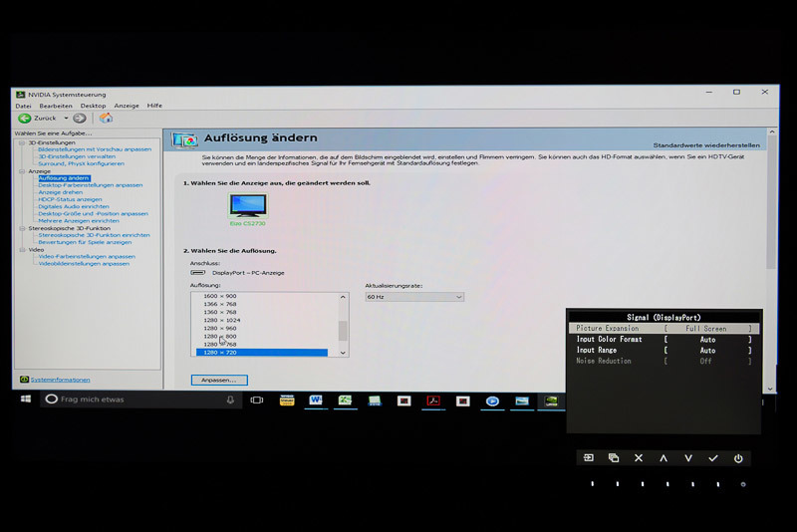Open Desktop-Farbeinstellungen anpassen
Viewport: 797px width, 532px height.
point(91,185)
